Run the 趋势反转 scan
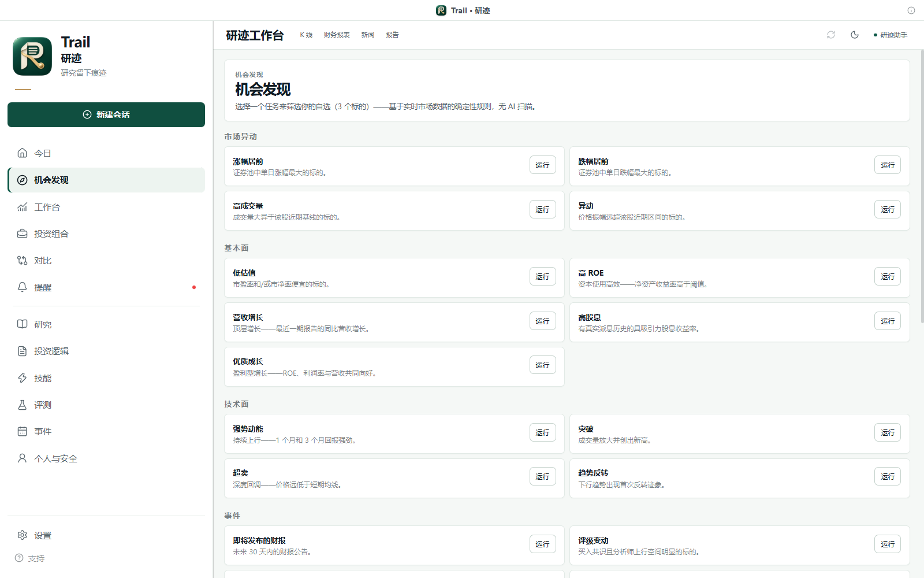The image size is (924, 578). pyautogui.click(x=888, y=476)
